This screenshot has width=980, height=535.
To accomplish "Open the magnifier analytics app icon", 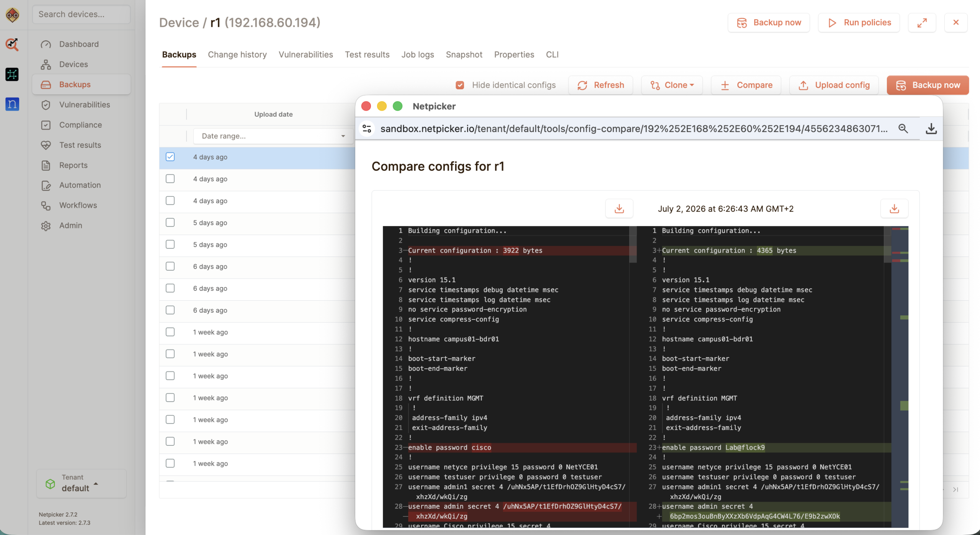I will coord(12,44).
